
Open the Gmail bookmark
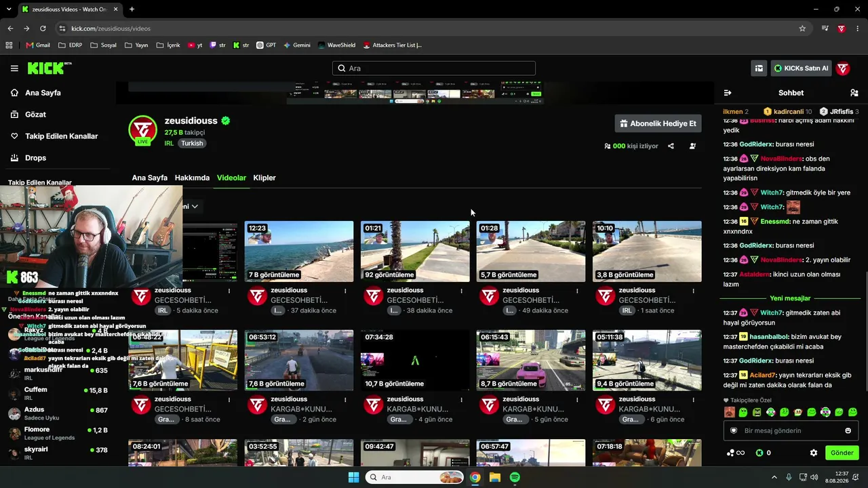pos(38,45)
